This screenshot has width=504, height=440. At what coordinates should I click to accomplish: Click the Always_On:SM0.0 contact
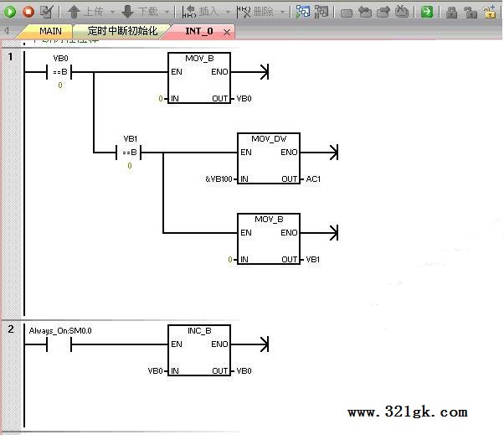click(59, 344)
